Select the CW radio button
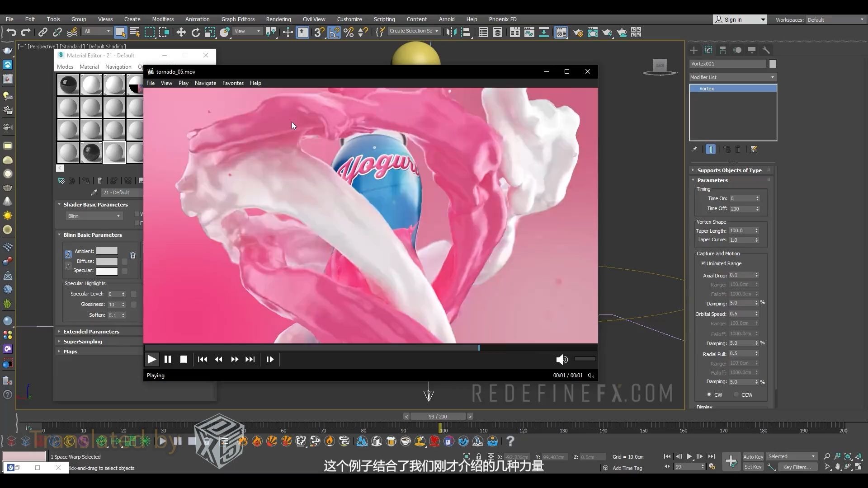The width and height of the screenshot is (868, 488). tap(709, 394)
